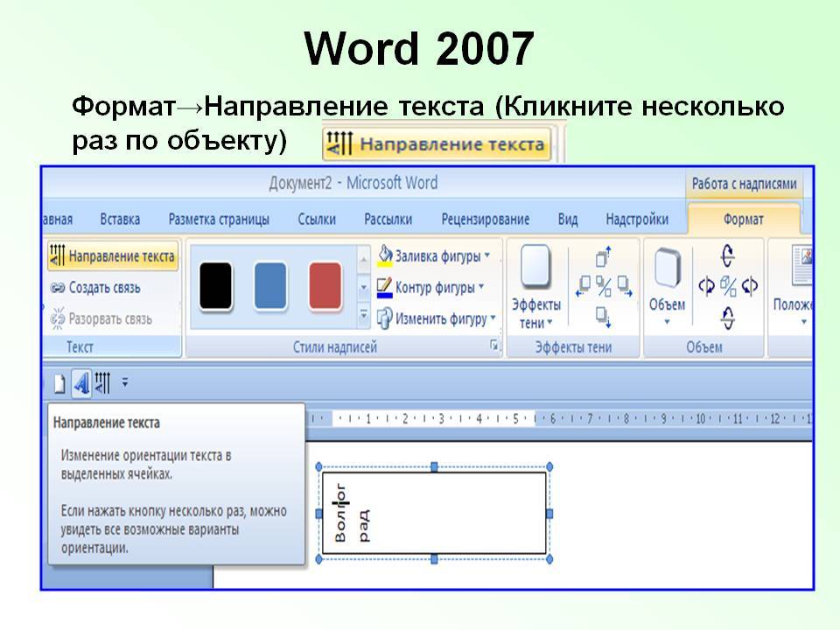Click 3-D tilt icon left of toggle
The height and width of the screenshot is (630, 840).
706,286
